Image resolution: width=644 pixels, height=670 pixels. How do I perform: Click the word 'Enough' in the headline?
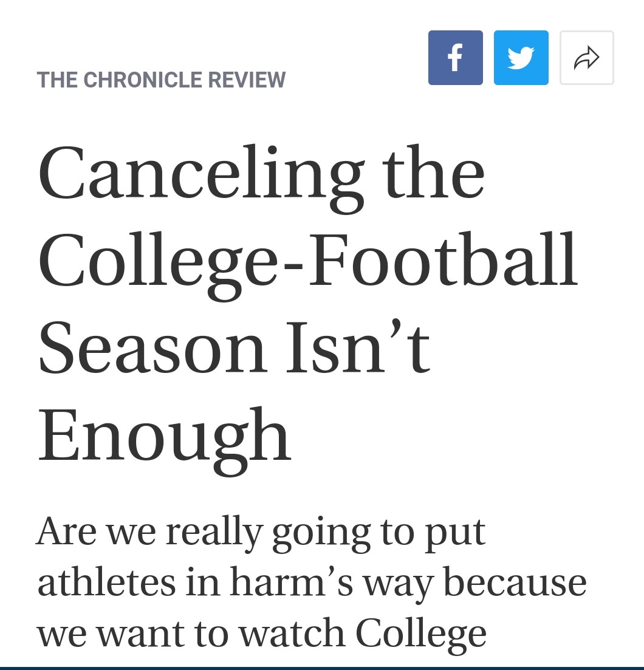(x=165, y=441)
